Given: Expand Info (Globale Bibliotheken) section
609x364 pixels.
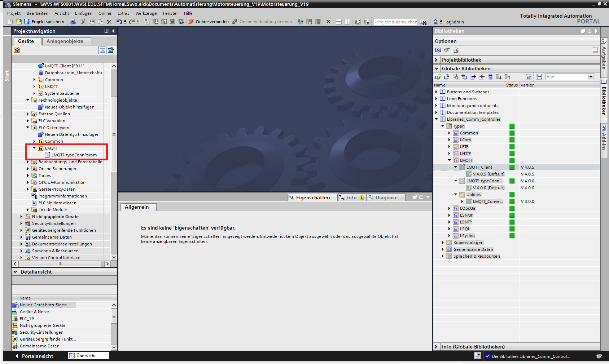Looking at the screenshot, I should (436, 347).
